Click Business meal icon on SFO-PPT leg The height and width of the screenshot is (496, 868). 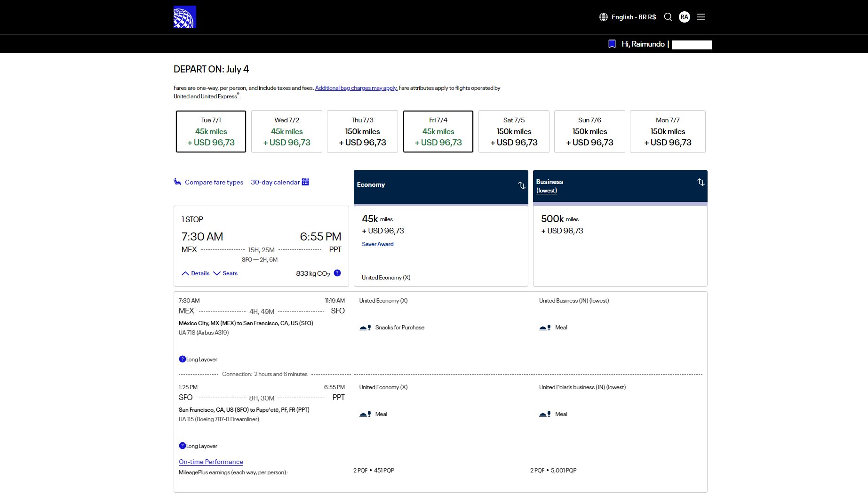pyautogui.click(x=545, y=414)
